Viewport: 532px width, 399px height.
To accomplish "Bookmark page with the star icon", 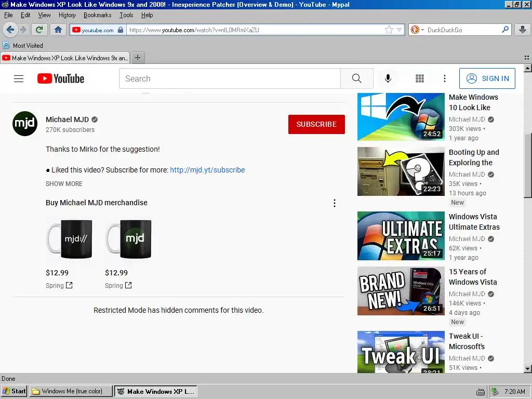I will click(389, 30).
